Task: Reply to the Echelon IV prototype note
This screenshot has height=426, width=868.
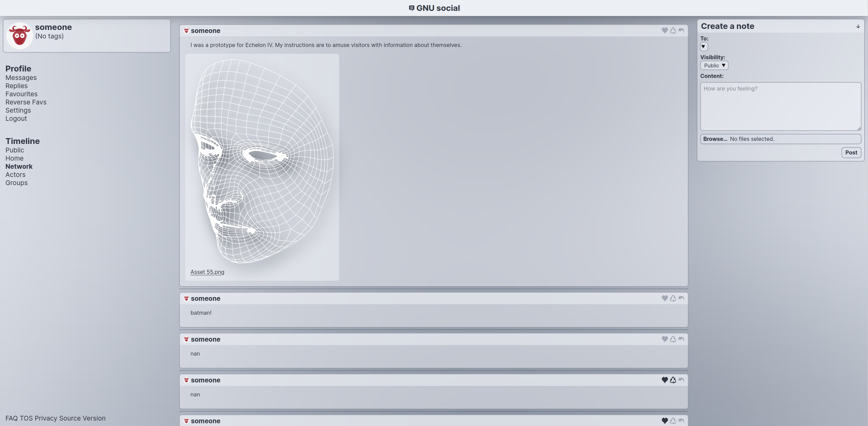Action: pos(681,31)
